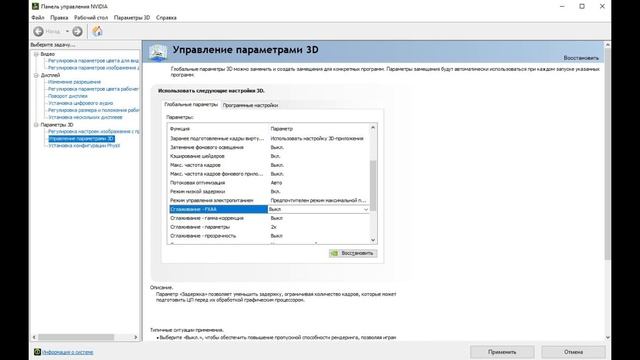Screen dimensions: 640x360
Task: Select the Потоковая оптимизация row
Action: click(269, 183)
